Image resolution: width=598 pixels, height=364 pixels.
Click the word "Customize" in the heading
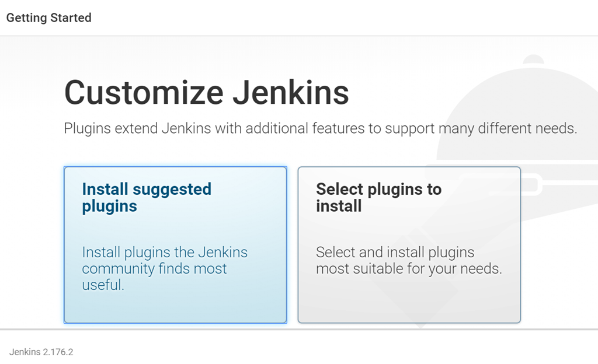point(143,92)
